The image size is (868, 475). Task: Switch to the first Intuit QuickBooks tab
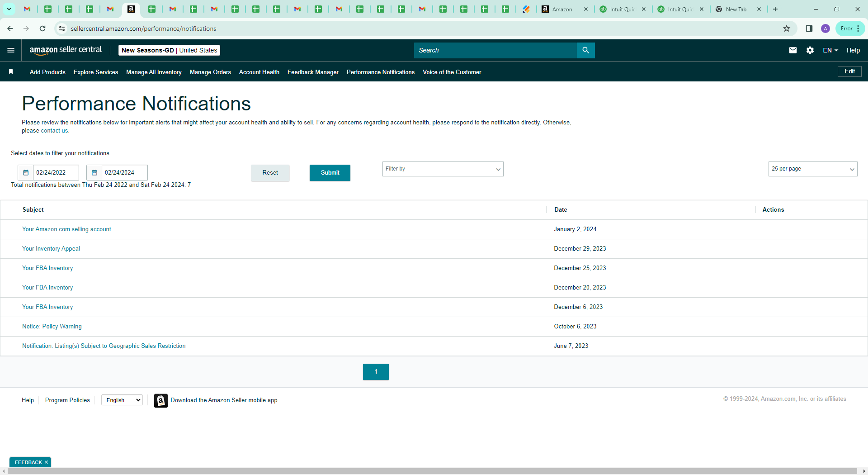pyautogui.click(x=623, y=9)
